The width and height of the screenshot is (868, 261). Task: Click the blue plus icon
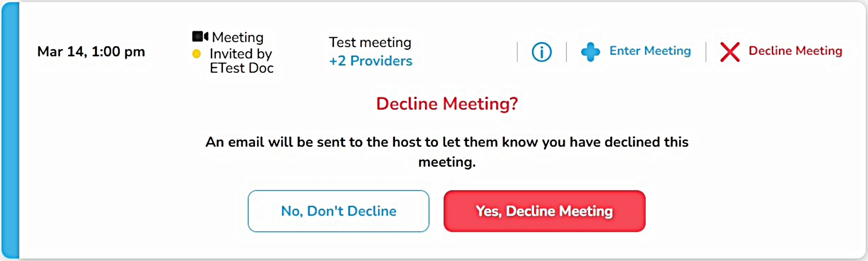tap(590, 52)
